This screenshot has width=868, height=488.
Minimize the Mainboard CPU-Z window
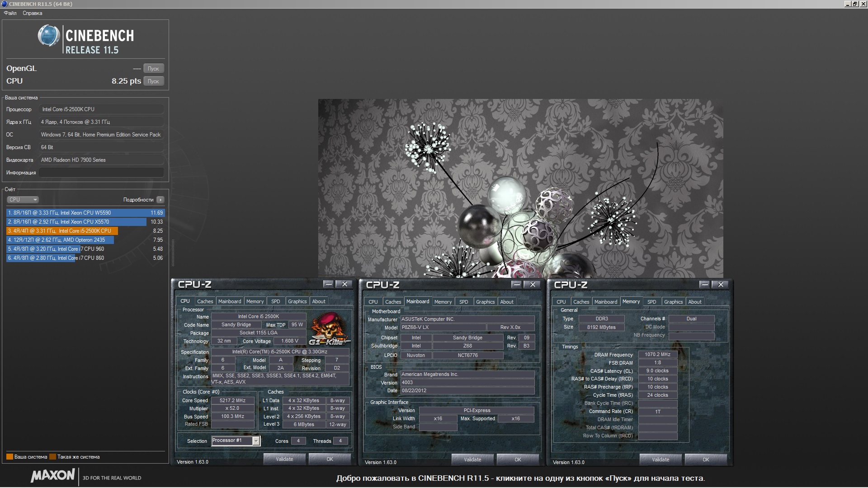point(517,285)
